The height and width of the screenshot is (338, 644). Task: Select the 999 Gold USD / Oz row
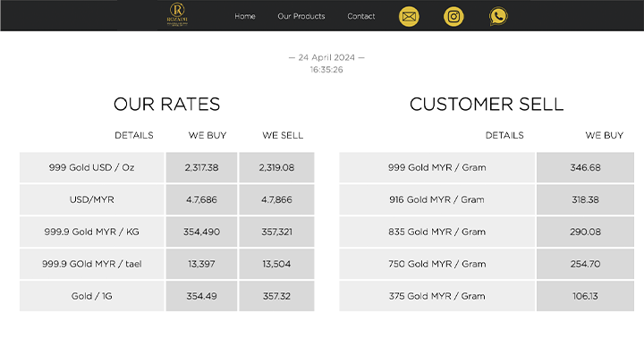click(166, 167)
